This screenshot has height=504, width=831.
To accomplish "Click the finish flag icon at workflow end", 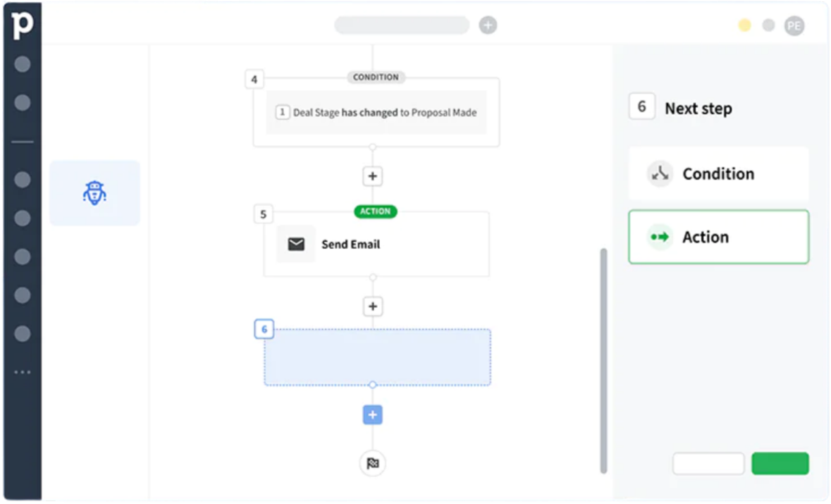I will (x=373, y=463).
